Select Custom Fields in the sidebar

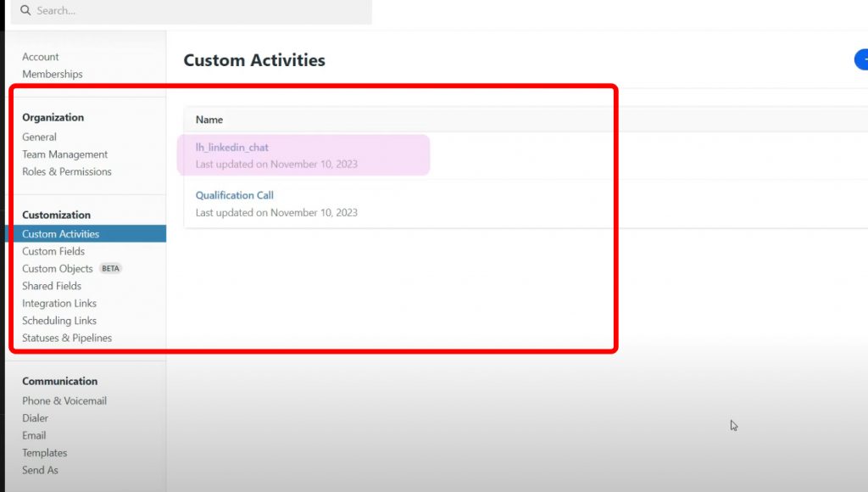(x=53, y=251)
